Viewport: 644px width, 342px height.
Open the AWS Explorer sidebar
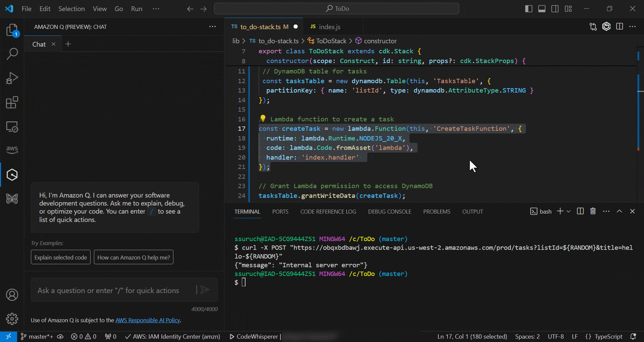pyautogui.click(x=12, y=150)
